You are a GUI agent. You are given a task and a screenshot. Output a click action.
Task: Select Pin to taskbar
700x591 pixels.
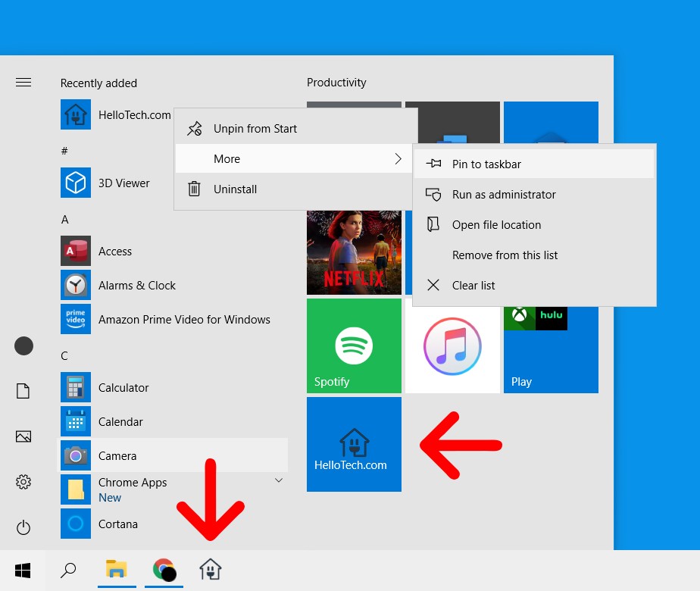tap(534, 164)
